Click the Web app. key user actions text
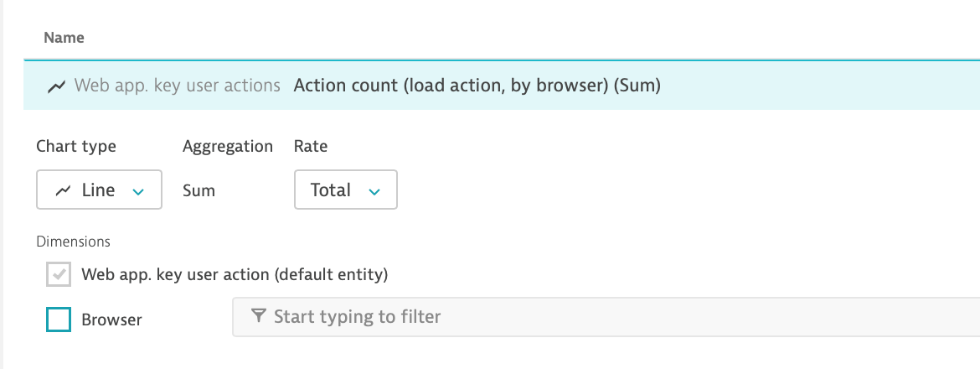 (x=177, y=86)
